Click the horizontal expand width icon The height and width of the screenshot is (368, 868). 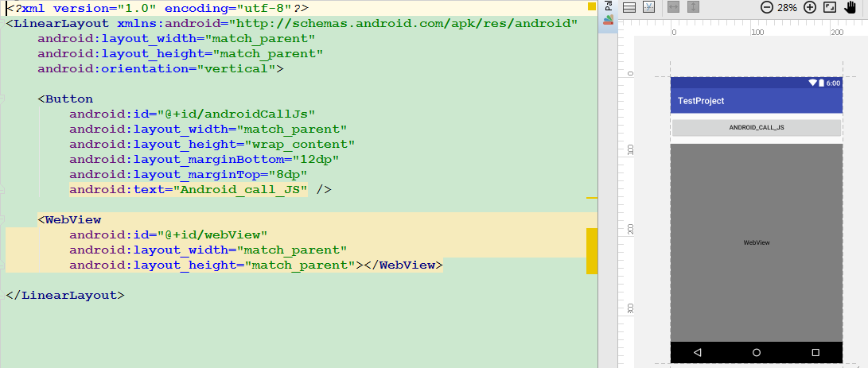coord(672,7)
